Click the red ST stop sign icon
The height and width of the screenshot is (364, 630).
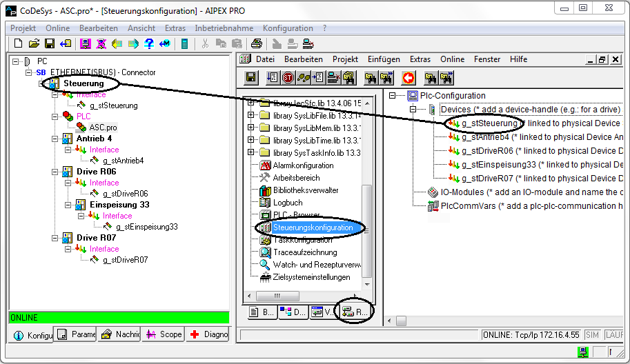[288, 77]
